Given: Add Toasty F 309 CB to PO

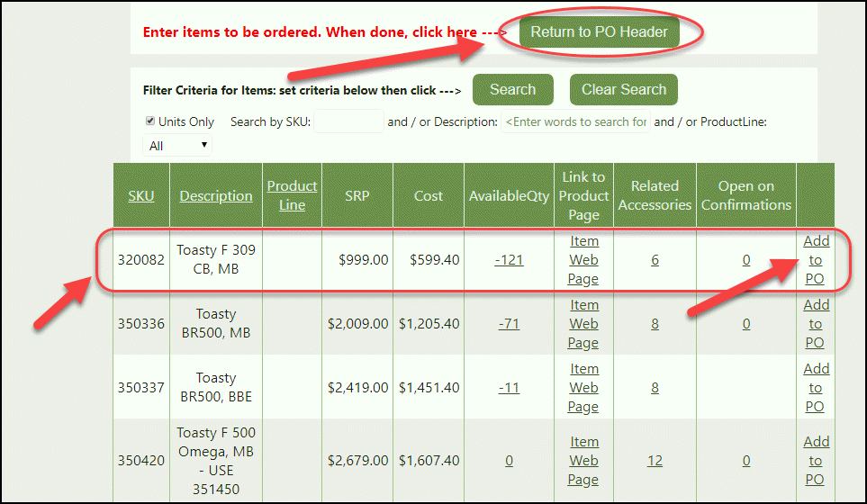Looking at the screenshot, I should point(816,260).
